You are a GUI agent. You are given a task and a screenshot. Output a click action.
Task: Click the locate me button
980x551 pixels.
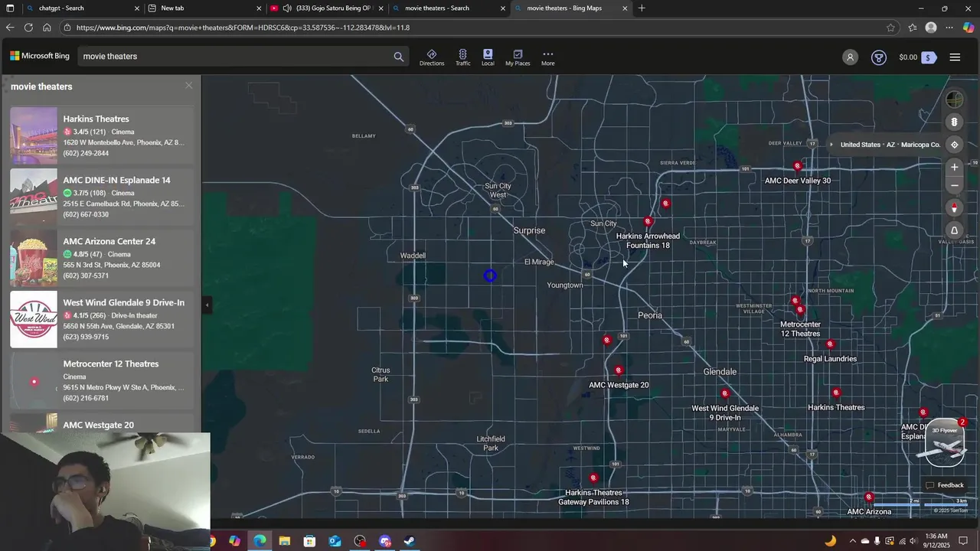click(x=954, y=145)
